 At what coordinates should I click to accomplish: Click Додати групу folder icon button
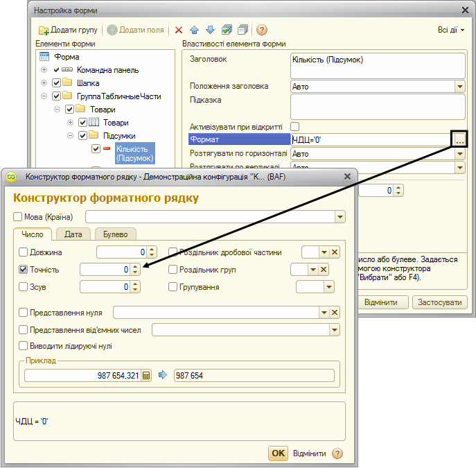click(x=68, y=30)
